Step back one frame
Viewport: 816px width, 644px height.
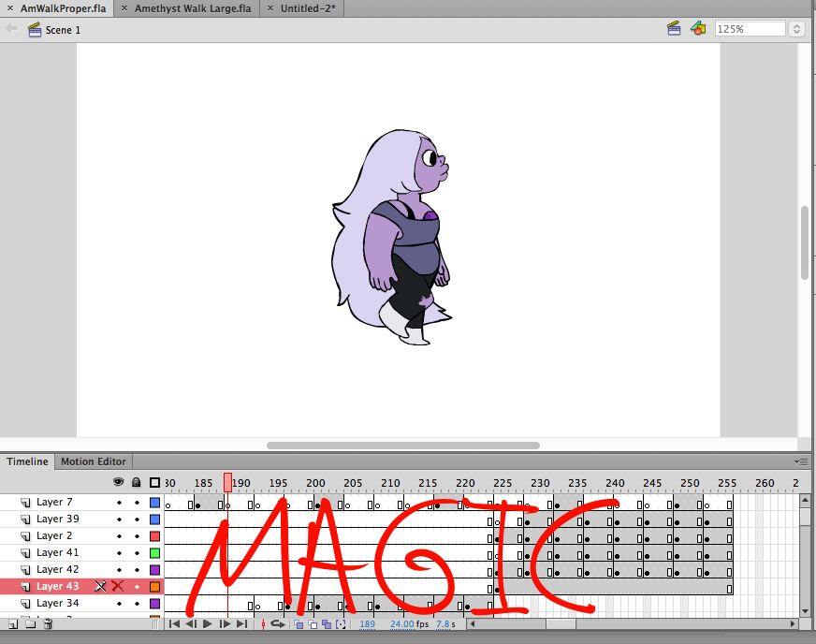coord(191,623)
